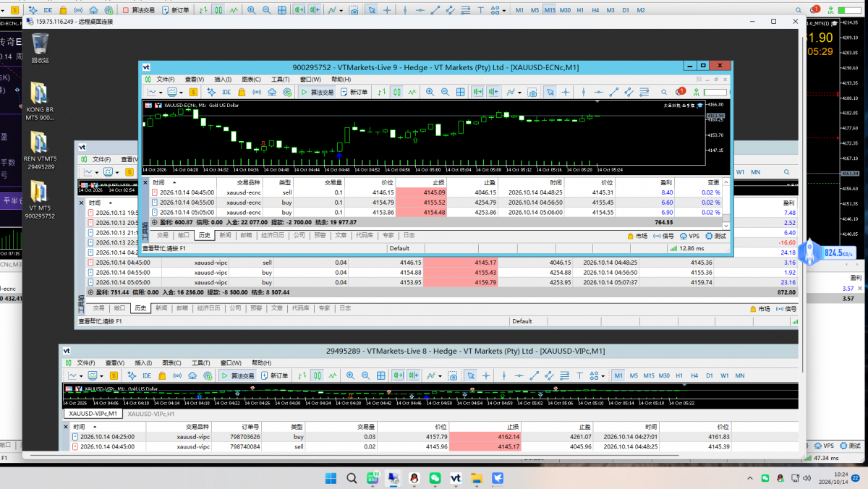Open the cloud icon in 900295752 window toolbar

[272, 92]
